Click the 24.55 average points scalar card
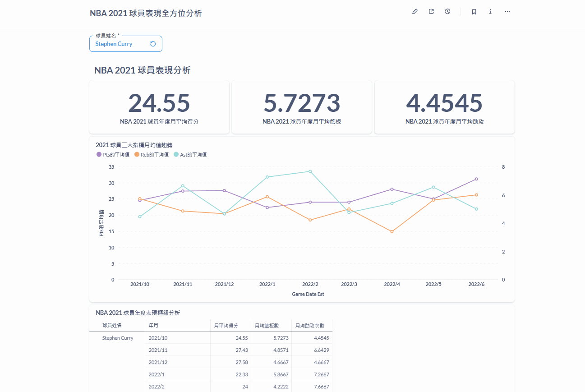The height and width of the screenshot is (392, 585). tap(159, 103)
